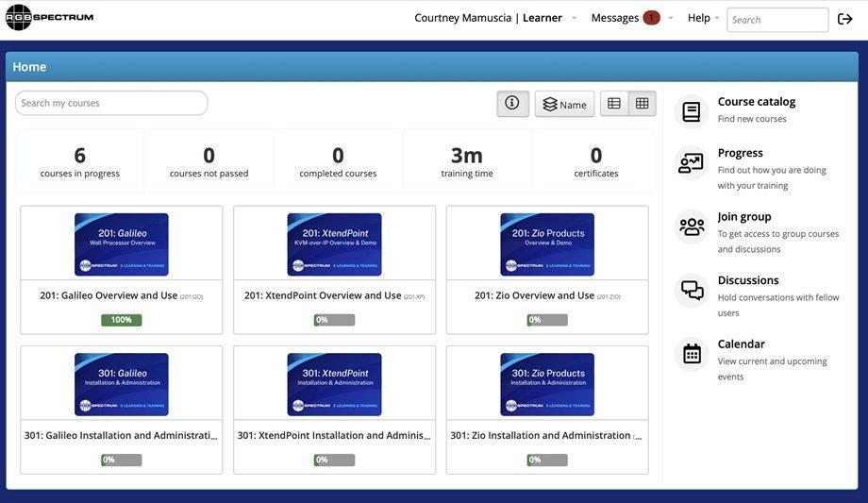Open the Progress chart icon
868x503 pixels.
point(692,163)
